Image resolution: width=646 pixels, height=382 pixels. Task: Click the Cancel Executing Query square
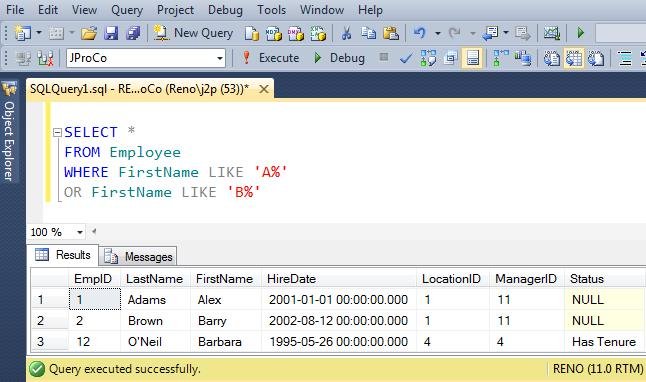[x=384, y=57]
